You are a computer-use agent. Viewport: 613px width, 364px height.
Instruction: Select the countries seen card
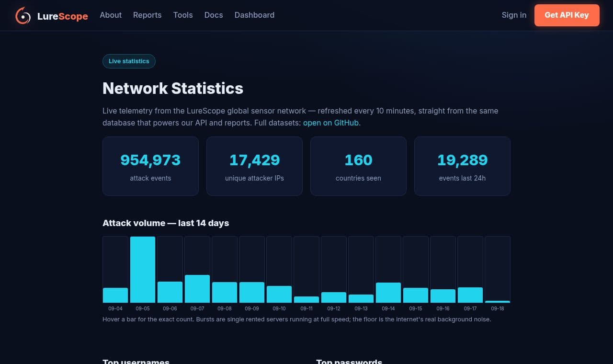click(358, 166)
